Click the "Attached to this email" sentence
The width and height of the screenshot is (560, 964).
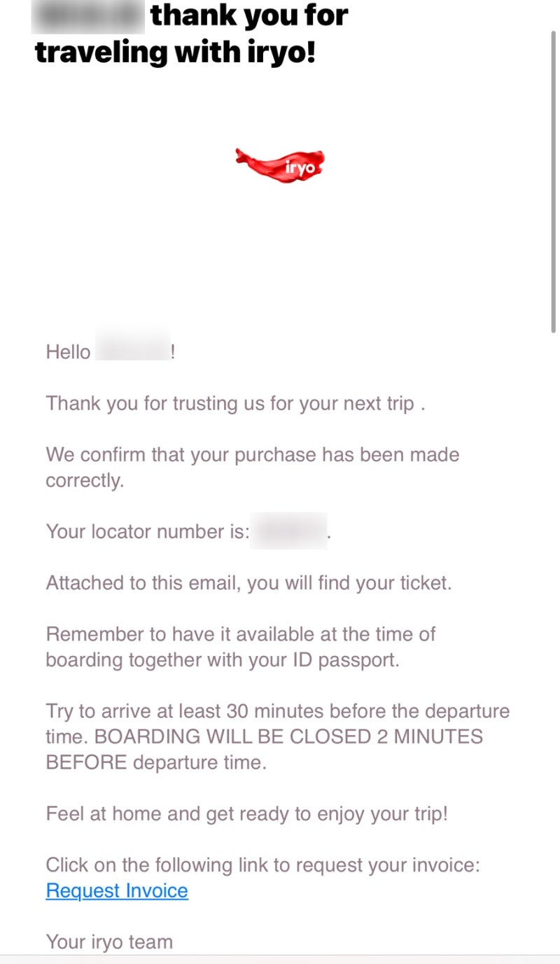[x=248, y=582]
